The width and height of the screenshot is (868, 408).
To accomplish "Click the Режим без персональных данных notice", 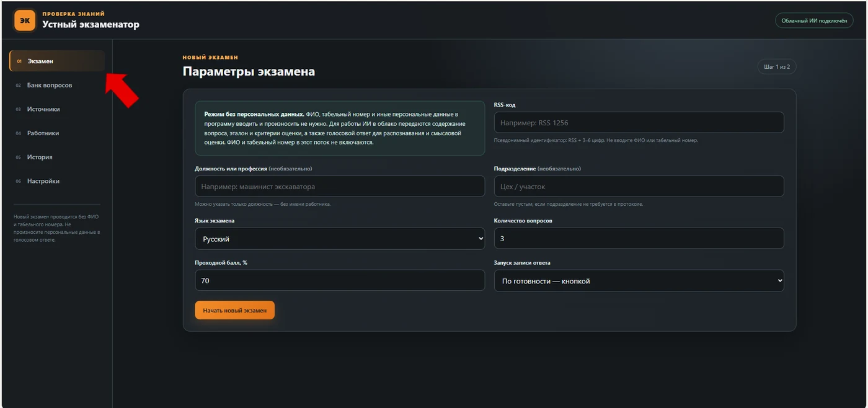I will click(340, 128).
